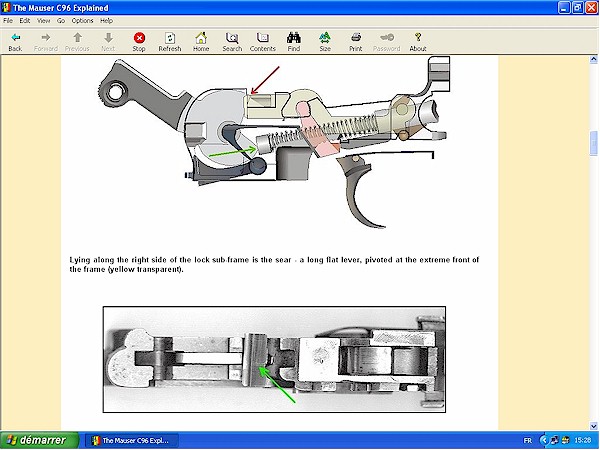Minimize the Mauser C96 Explained window
The height and width of the screenshot is (450, 600).
[x=564, y=8]
